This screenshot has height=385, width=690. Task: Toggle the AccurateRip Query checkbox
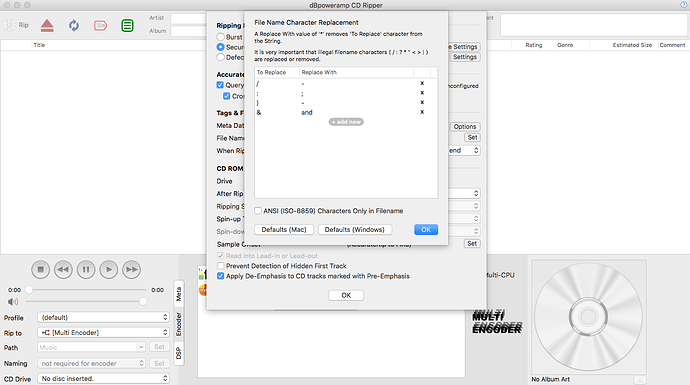pyautogui.click(x=220, y=85)
